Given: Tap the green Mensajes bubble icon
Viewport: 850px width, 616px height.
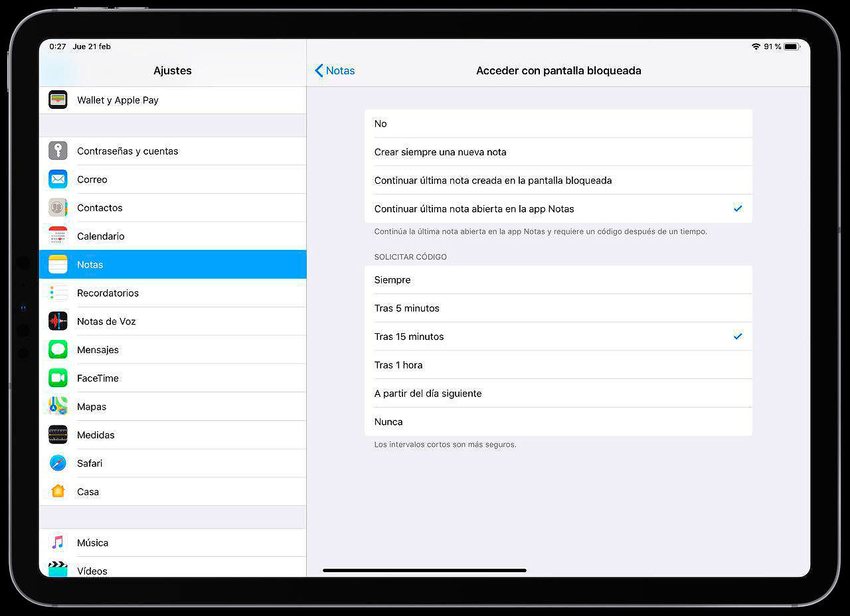Looking at the screenshot, I should 58,350.
